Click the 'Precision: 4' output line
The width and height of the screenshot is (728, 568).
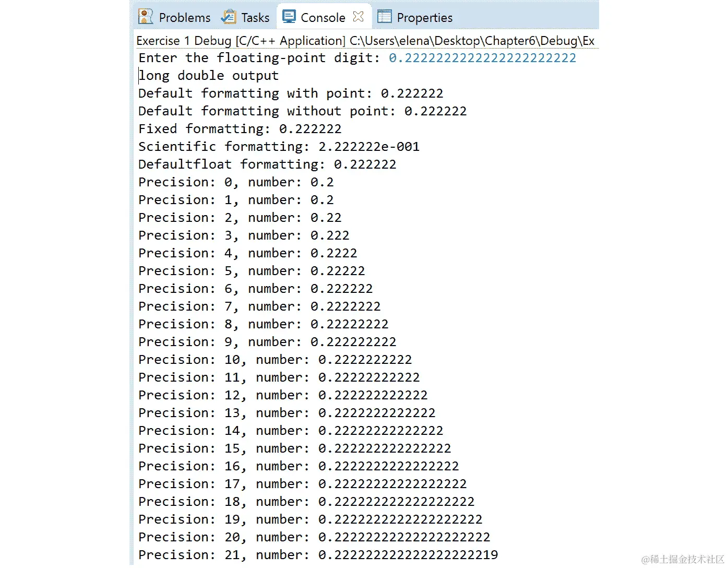coord(248,253)
